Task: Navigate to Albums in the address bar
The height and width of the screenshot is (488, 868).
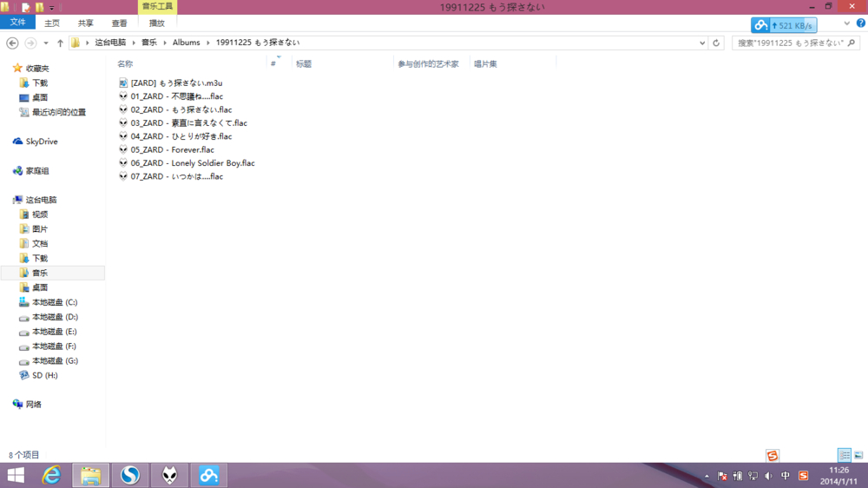Action: [186, 42]
